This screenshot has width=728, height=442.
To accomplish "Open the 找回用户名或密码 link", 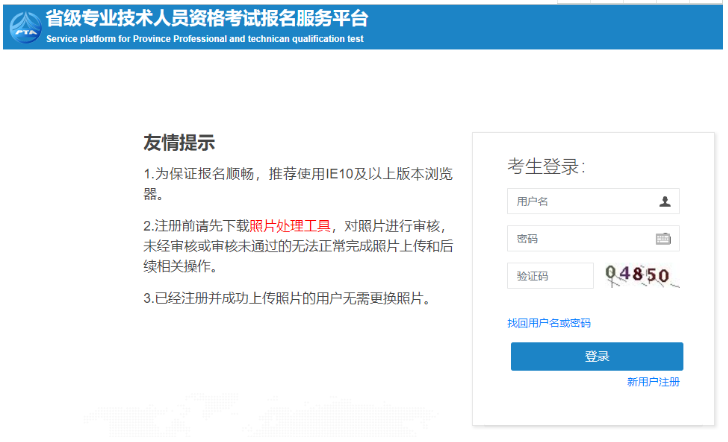I will tap(549, 323).
